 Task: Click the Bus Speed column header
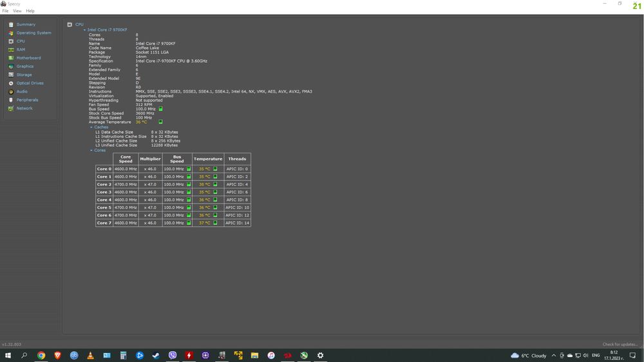point(177,159)
